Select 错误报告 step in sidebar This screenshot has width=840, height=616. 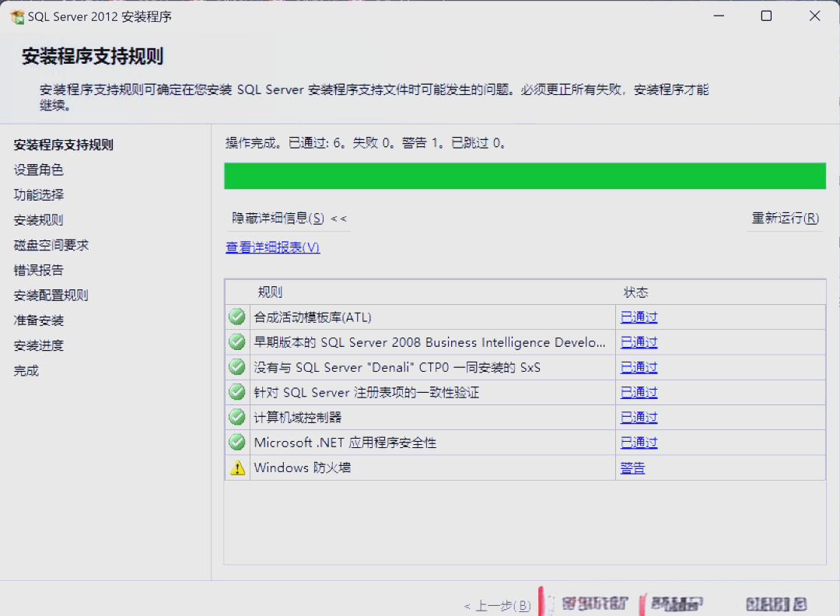pyautogui.click(x=39, y=270)
